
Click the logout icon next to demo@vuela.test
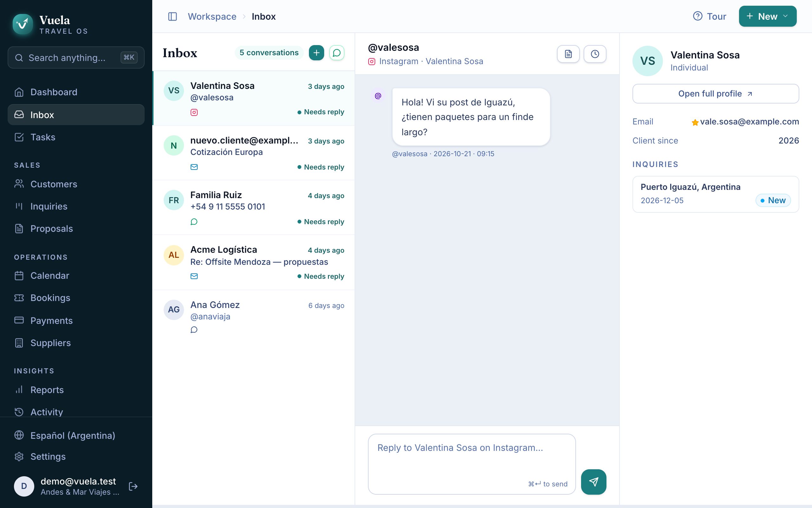click(133, 486)
